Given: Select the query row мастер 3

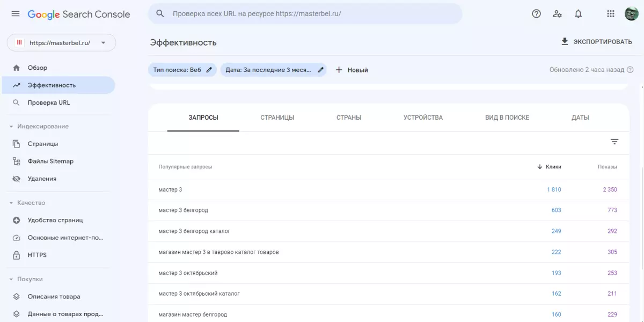Looking at the screenshot, I should click(389, 189).
